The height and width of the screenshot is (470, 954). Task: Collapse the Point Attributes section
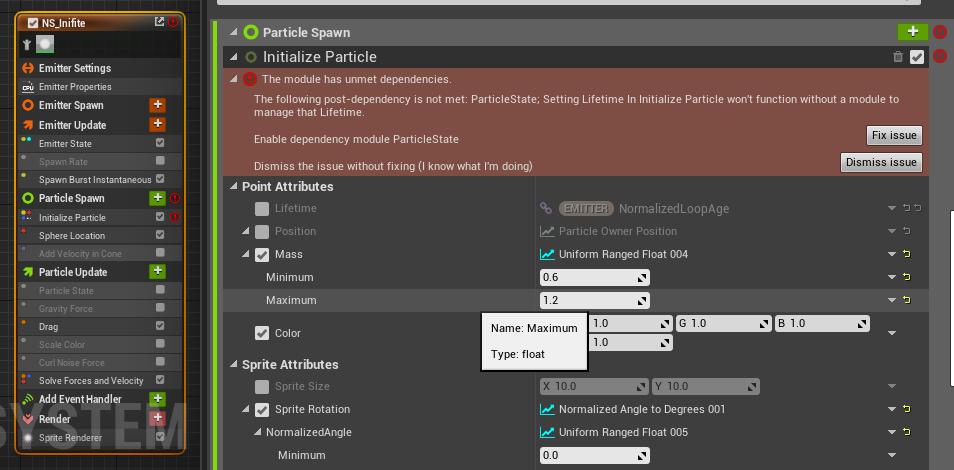coord(234,186)
